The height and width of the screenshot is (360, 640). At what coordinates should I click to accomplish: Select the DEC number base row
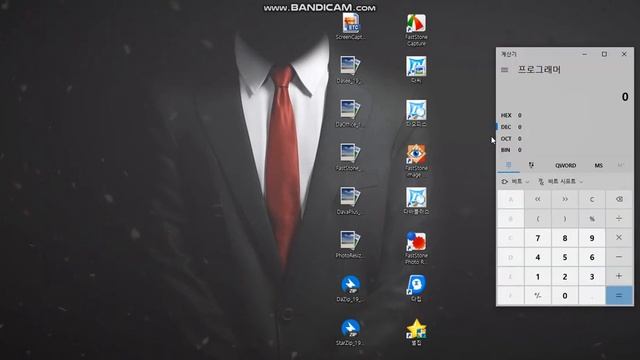[565, 127]
